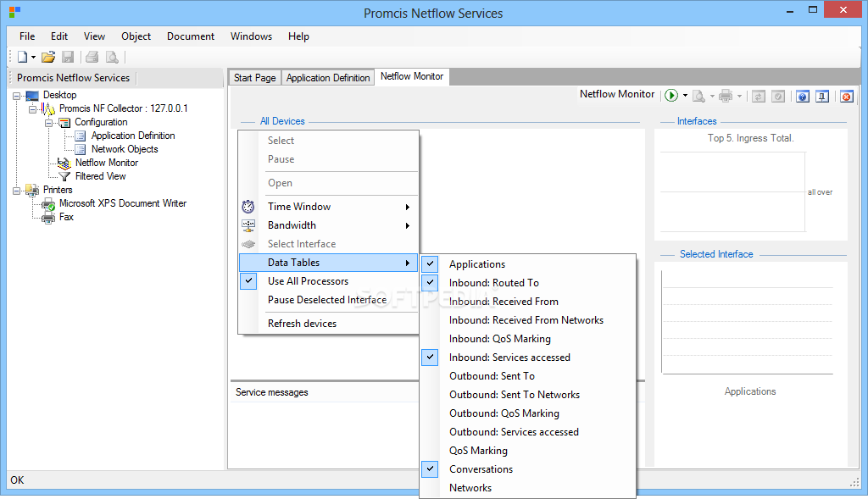Open dropdown arrow next to New document icon
Viewport: 868px width, 499px height.
pos(33,58)
